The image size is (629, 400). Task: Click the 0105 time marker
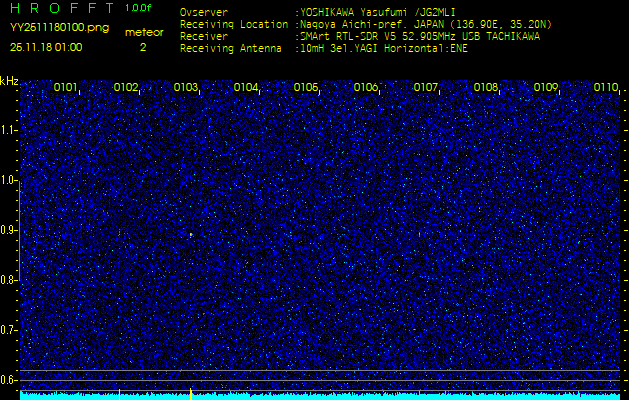tap(306, 88)
